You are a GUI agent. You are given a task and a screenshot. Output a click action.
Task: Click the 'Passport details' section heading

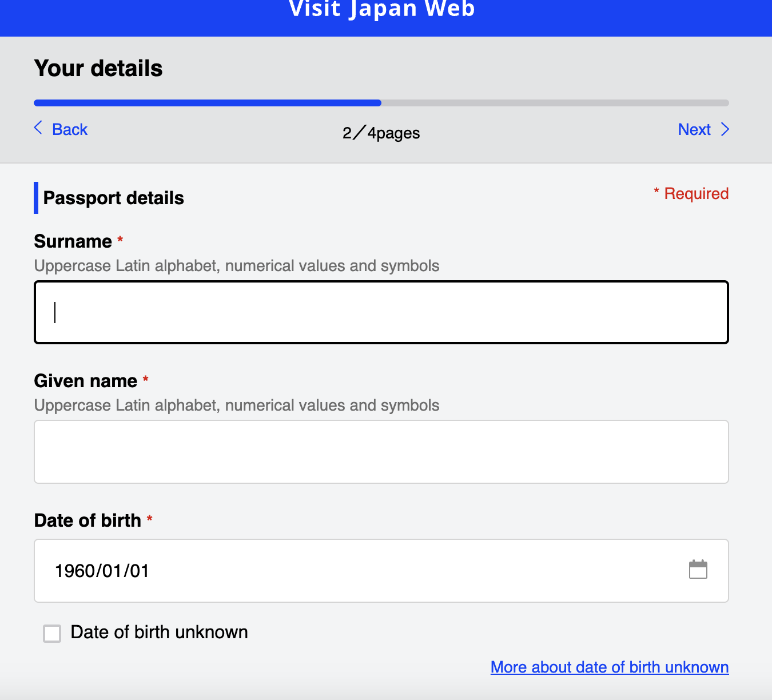[x=113, y=198]
